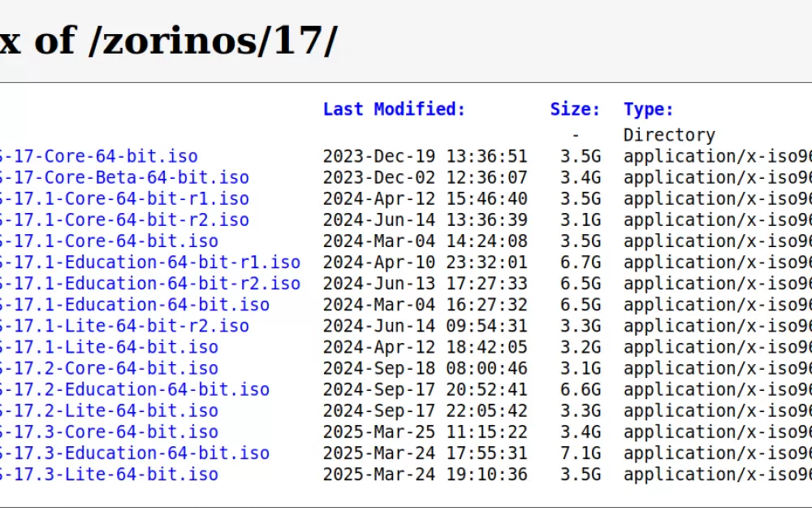This screenshot has width=812, height=508.
Task: Select 17.1-Education-64-bit.iso link
Action: coord(135,305)
